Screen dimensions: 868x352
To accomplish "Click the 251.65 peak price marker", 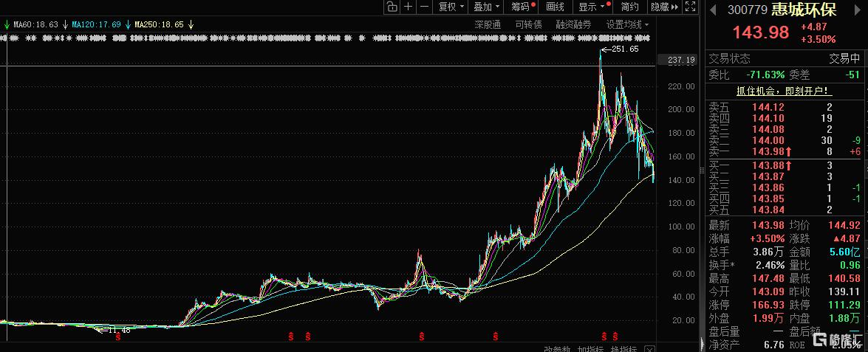I will point(625,49).
